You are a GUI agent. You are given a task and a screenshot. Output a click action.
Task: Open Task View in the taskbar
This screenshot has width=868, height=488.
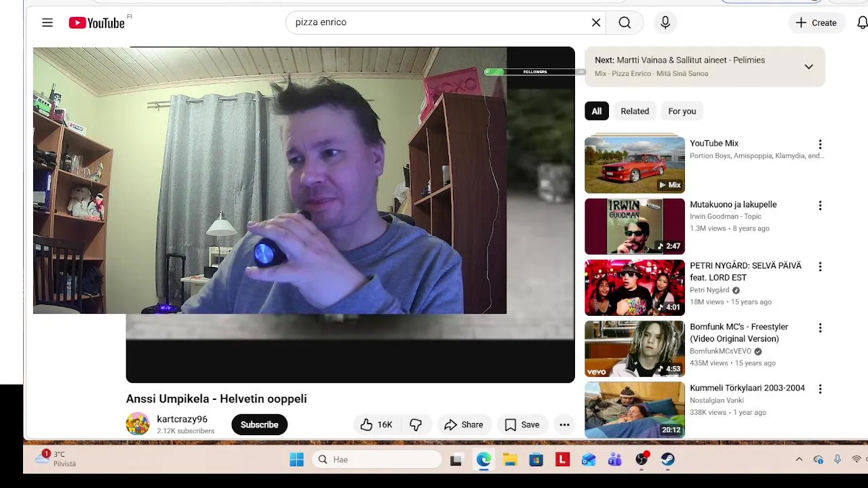456,460
